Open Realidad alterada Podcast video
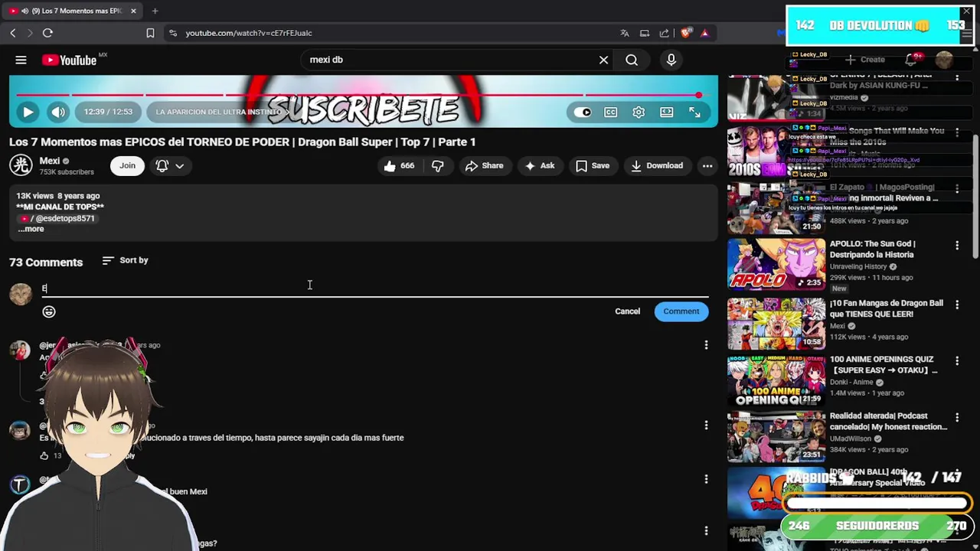Image resolution: width=980 pixels, height=551 pixels. [776, 437]
